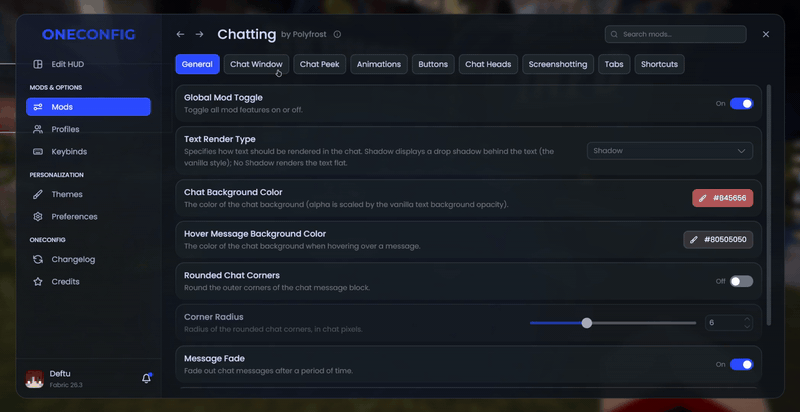Screen dimensions: 800x412
Task: Switch to the Tabs tab
Action: pos(614,64)
